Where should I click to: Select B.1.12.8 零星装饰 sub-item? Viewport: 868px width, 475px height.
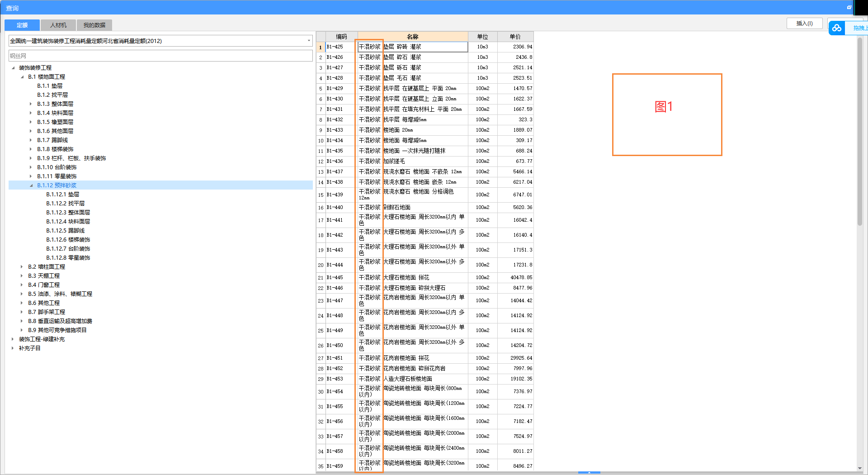point(68,258)
